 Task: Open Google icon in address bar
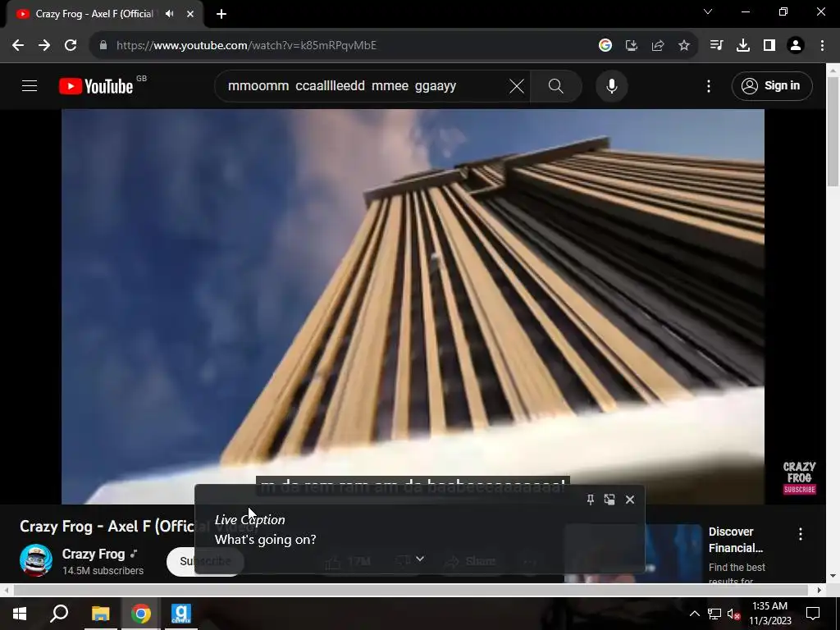(x=605, y=46)
